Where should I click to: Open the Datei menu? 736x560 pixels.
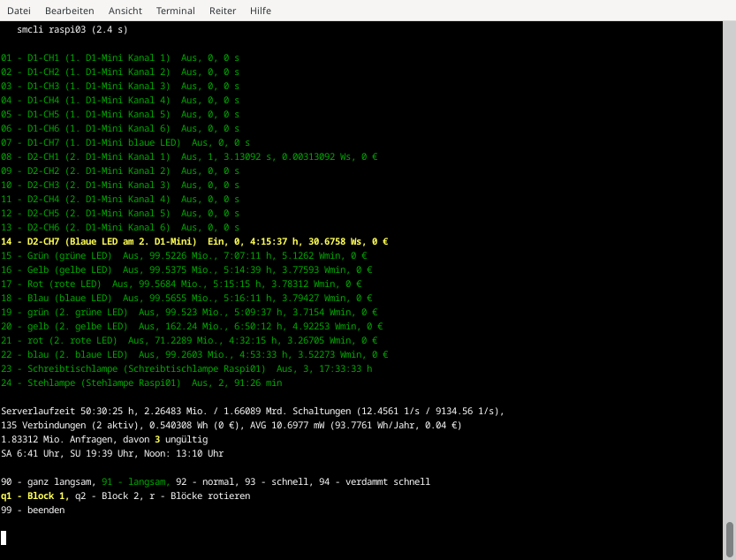pyautogui.click(x=19, y=11)
